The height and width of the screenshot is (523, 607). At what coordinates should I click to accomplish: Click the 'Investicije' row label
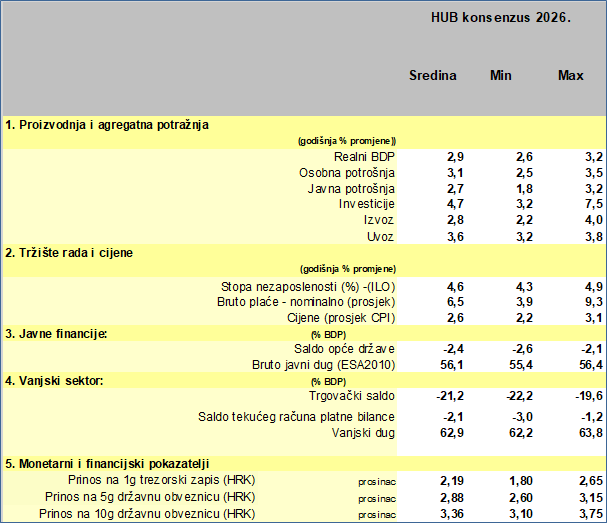point(367,204)
